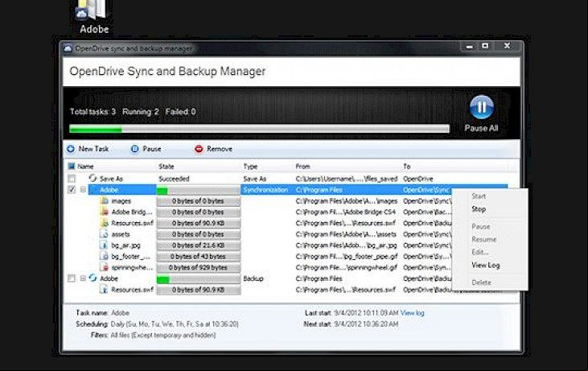Open the Adobe desktop folder icon

pos(93,10)
